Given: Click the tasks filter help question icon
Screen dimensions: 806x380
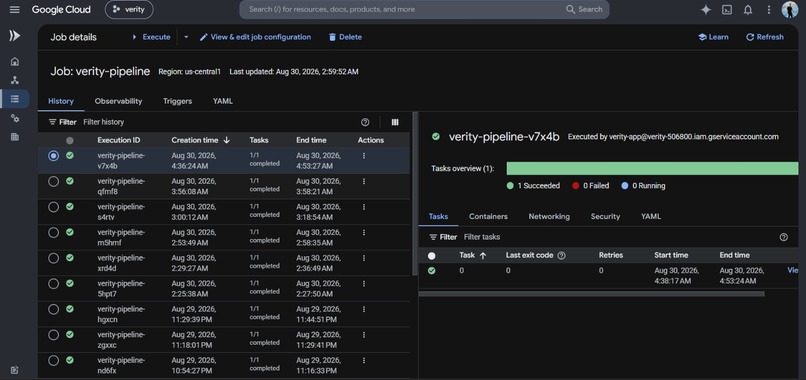Looking at the screenshot, I should click(x=783, y=237).
